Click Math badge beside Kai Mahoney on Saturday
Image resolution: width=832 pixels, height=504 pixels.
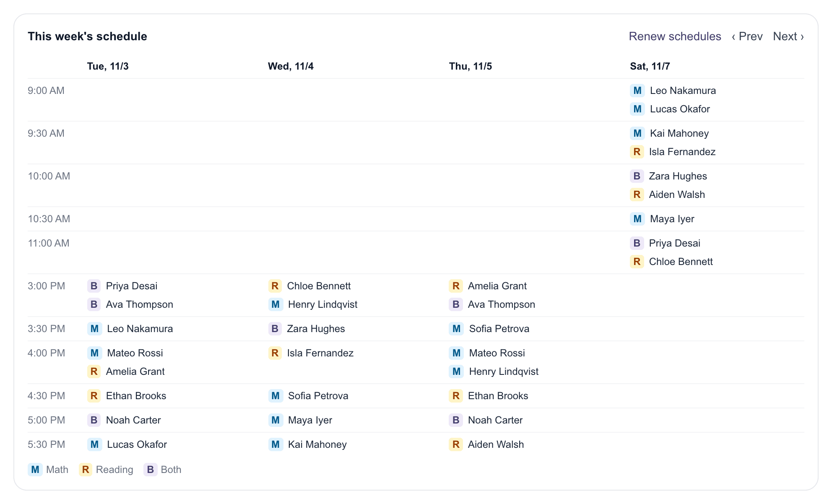coord(637,133)
